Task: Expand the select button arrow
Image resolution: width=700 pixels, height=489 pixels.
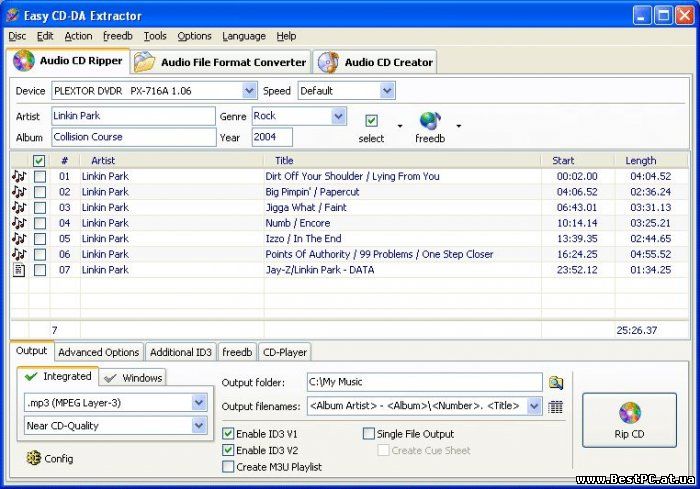Action: (400, 126)
